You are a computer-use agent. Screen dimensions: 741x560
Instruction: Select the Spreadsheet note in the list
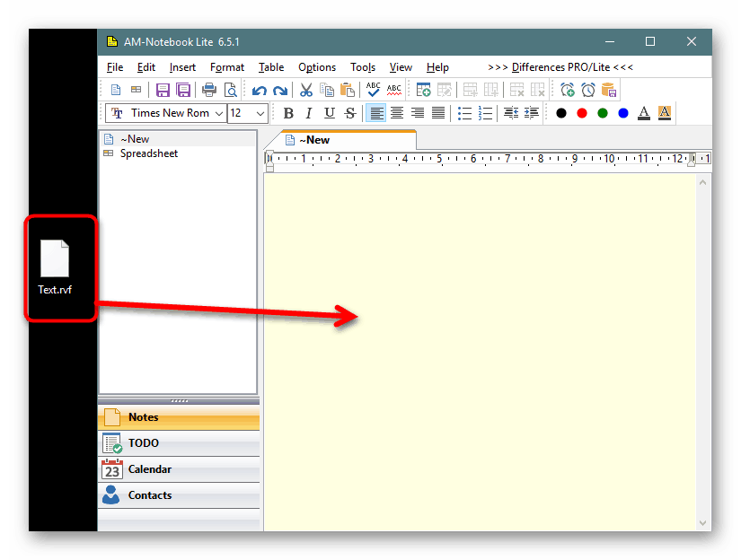click(178, 153)
